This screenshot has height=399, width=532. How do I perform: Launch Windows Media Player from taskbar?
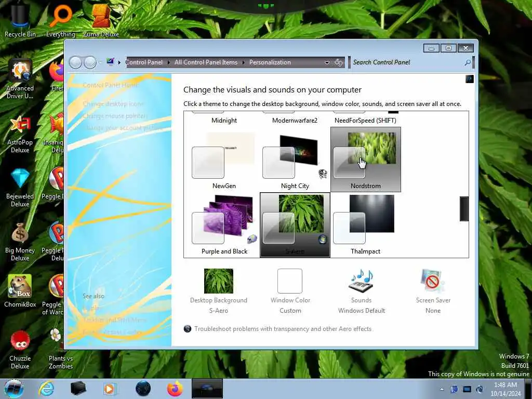click(110, 389)
